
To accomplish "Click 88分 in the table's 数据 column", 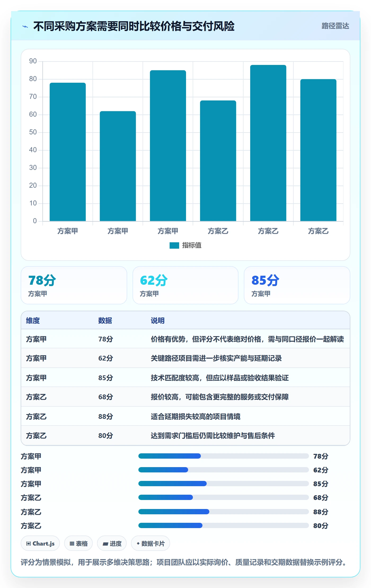I will [x=106, y=416].
